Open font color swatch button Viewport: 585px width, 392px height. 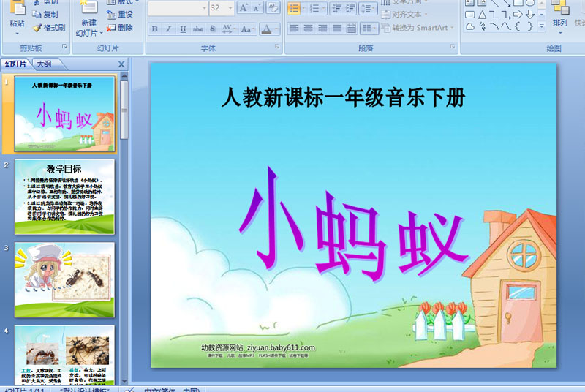266,29
